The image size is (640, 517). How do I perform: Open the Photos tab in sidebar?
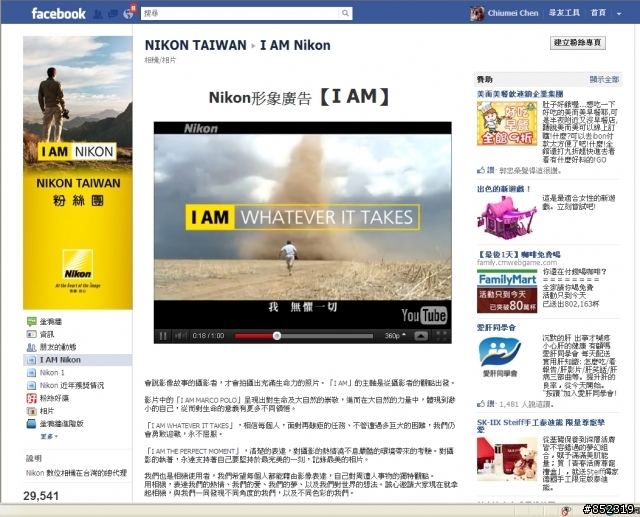40,411
